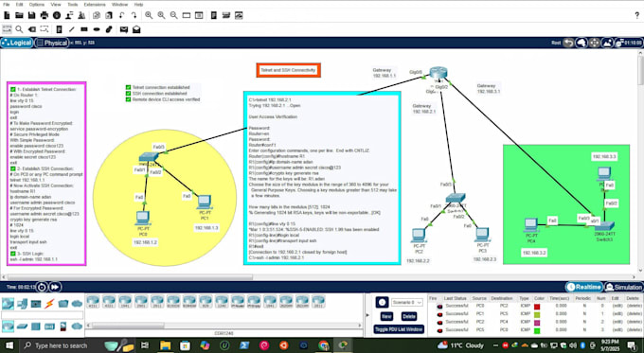Open the File menu

tap(7, 5)
